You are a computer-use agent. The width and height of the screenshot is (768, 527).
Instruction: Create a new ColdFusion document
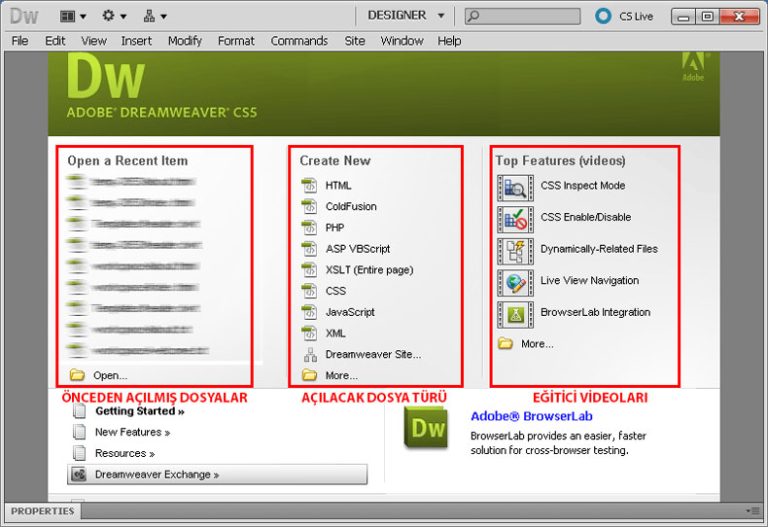351,207
